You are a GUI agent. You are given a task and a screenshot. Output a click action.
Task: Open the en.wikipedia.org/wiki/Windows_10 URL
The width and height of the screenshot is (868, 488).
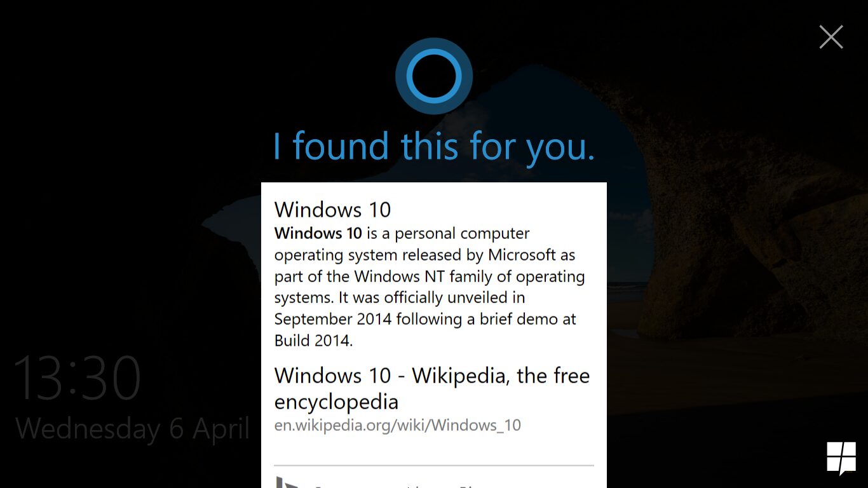398,425
